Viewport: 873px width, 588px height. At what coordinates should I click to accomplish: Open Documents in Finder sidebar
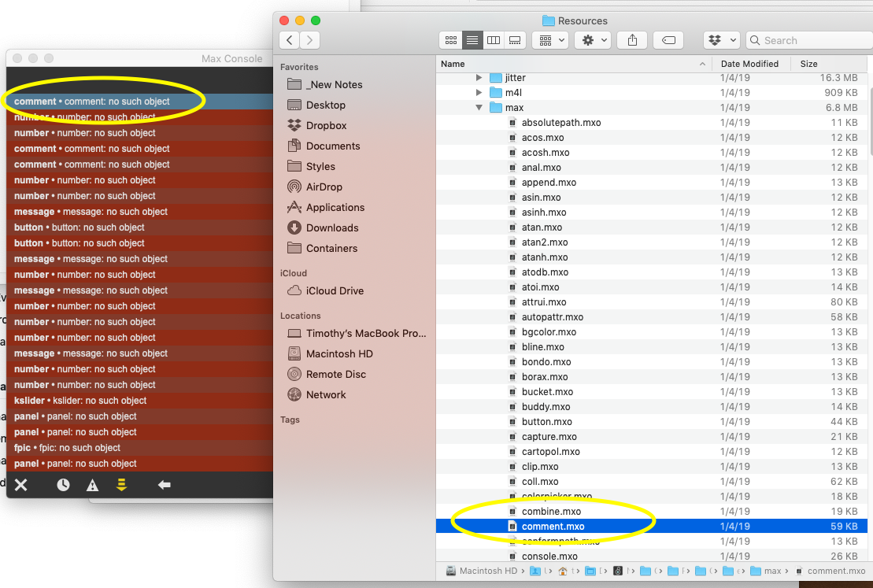pyautogui.click(x=324, y=146)
